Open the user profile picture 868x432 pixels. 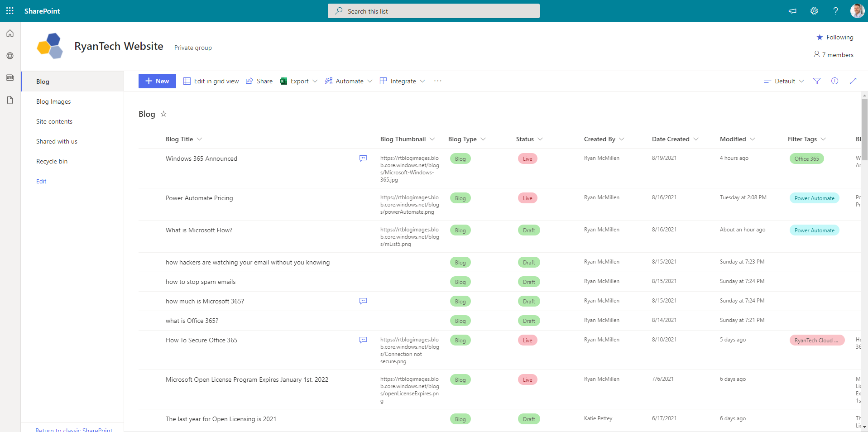point(857,11)
